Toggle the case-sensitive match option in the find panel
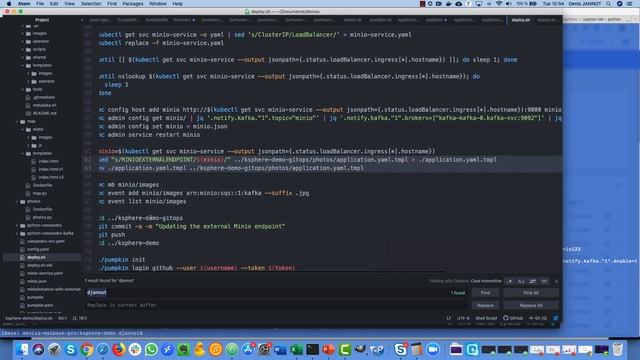The width and height of the screenshot is (640, 360). 521,281
